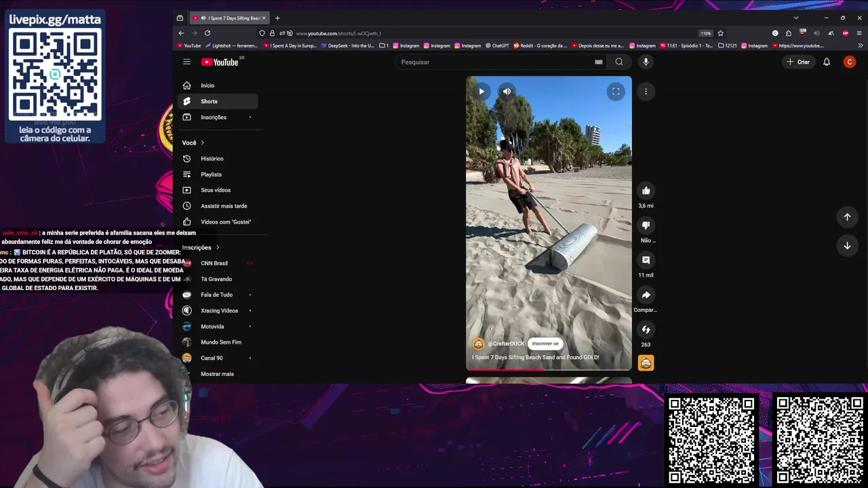Open the 12121 bookmarks folder
Image resolution: width=868 pixels, height=488 pixels.
point(728,45)
